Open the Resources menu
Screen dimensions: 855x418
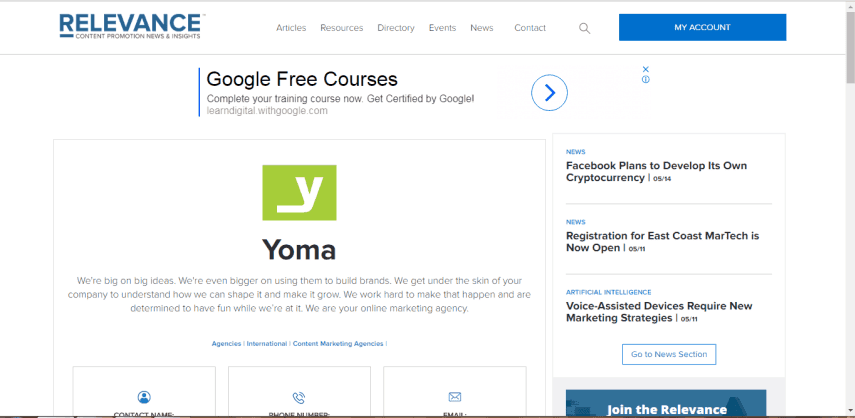[x=341, y=28]
